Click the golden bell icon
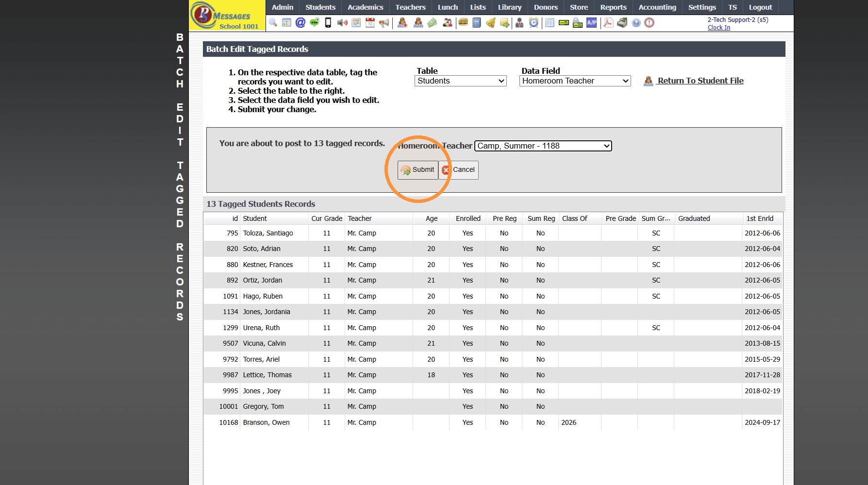The width and height of the screenshot is (868, 485). (491, 23)
